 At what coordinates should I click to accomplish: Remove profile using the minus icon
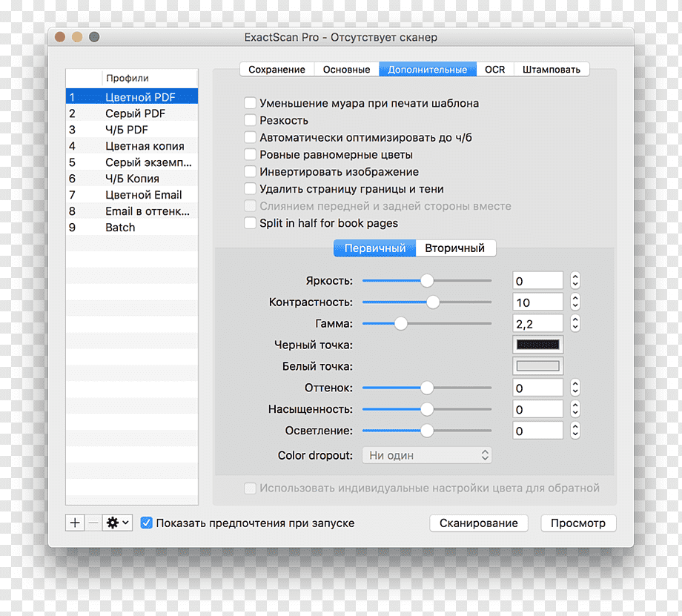(93, 523)
